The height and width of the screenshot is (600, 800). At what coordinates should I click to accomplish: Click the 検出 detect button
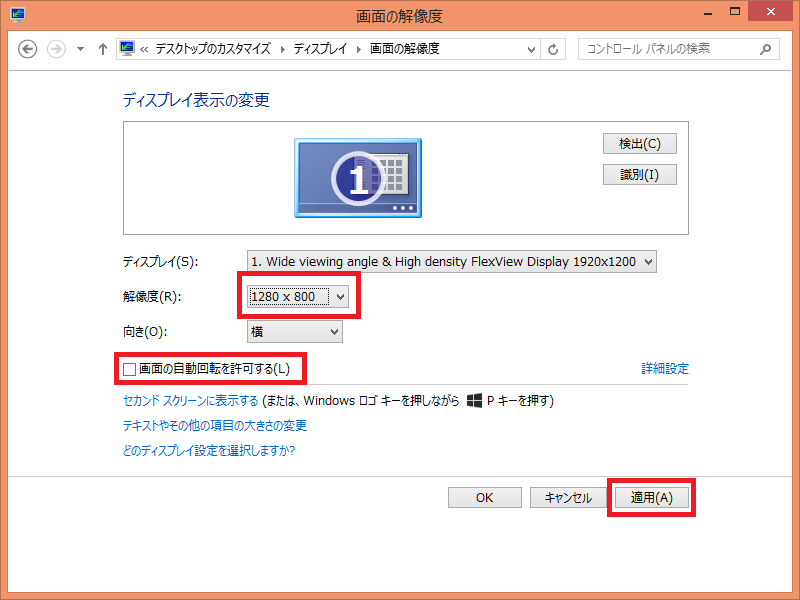[x=639, y=143]
